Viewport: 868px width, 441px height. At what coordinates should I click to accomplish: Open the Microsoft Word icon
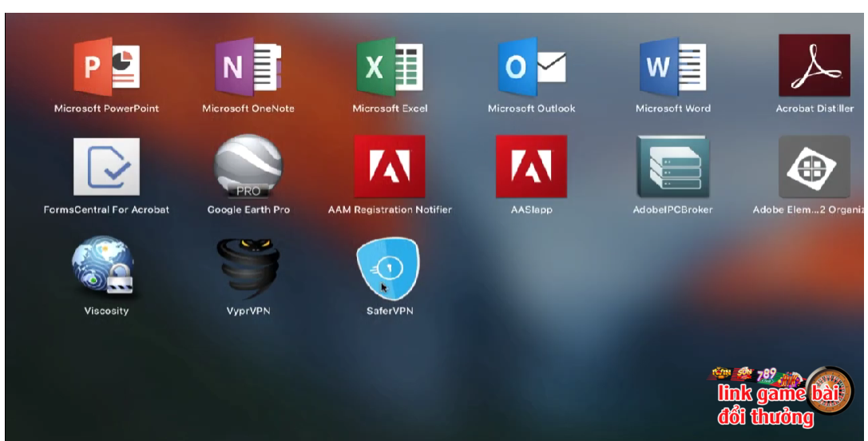(x=673, y=66)
